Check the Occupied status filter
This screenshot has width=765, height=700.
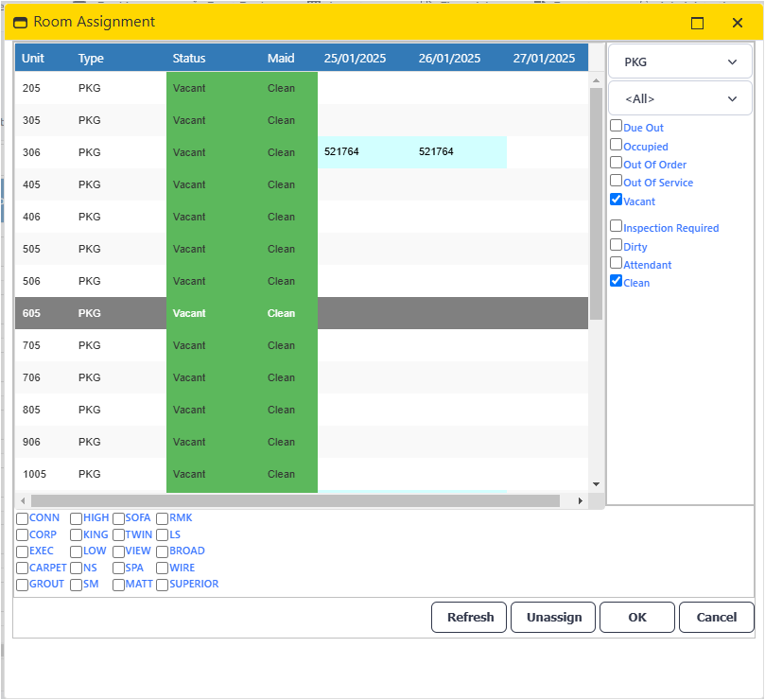click(616, 145)
